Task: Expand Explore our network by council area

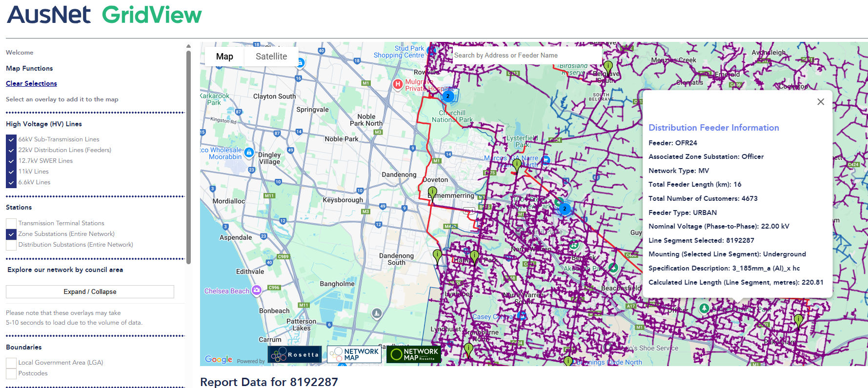Action: (65, 270)
